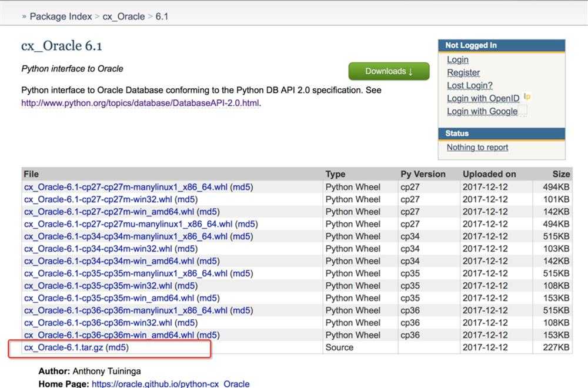
Task: Click the Uploaded on column header
Action: click(489, 174)
